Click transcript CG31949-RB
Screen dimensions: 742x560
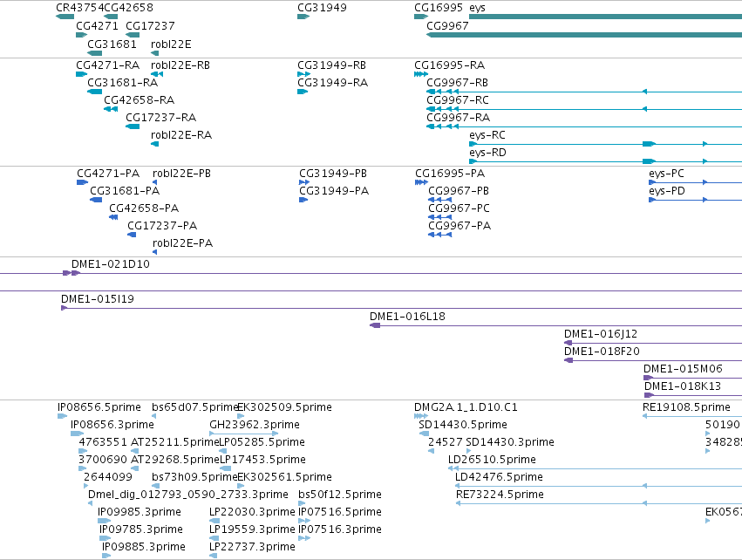click(331, 65)
